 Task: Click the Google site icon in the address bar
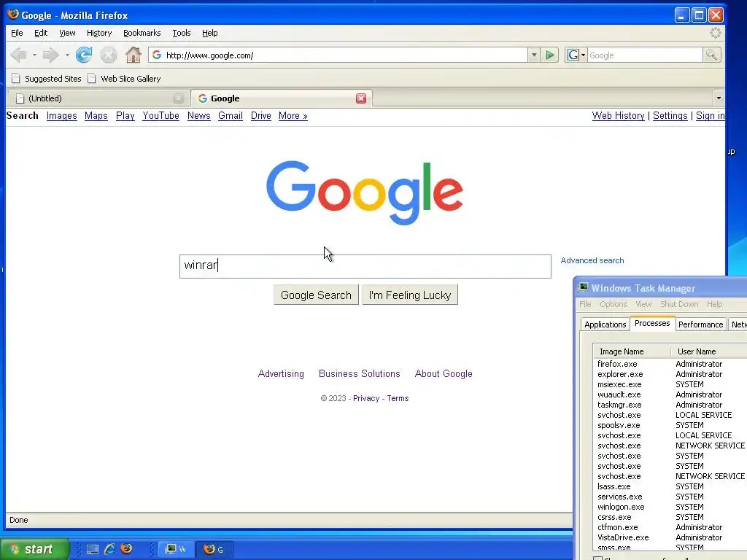click(157, 55)
